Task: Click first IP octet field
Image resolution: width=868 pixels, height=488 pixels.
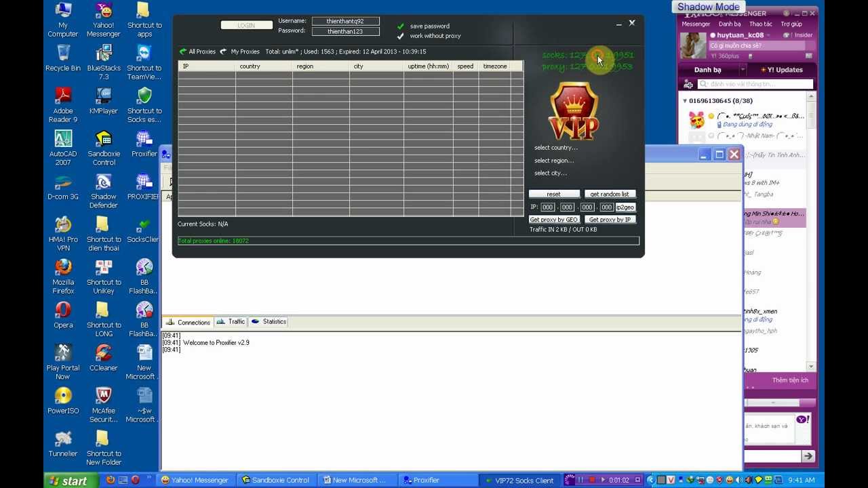Action: [548, 207]
